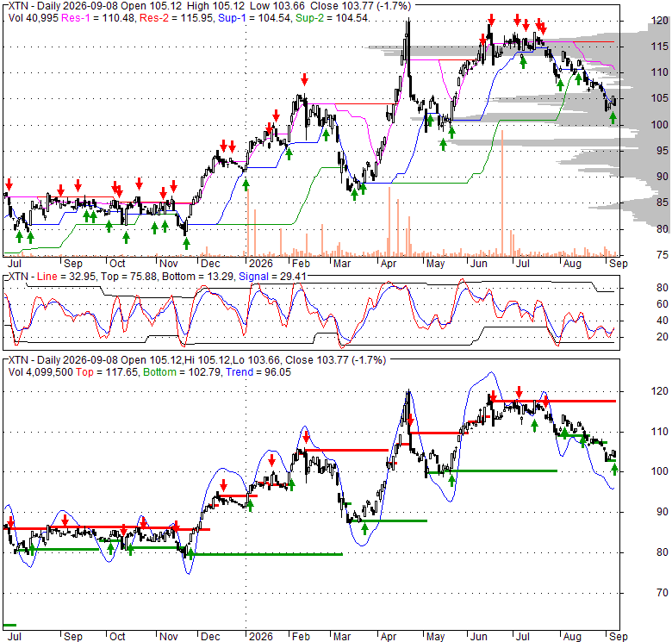Viewport: 672px width, 642px height.
Task: Click the latest green buy arrow in September
Action: (613, 118)
